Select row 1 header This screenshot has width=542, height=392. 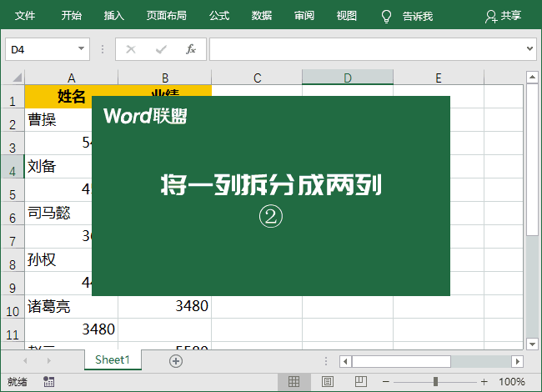pyautogui.click(x=13, y=97)
